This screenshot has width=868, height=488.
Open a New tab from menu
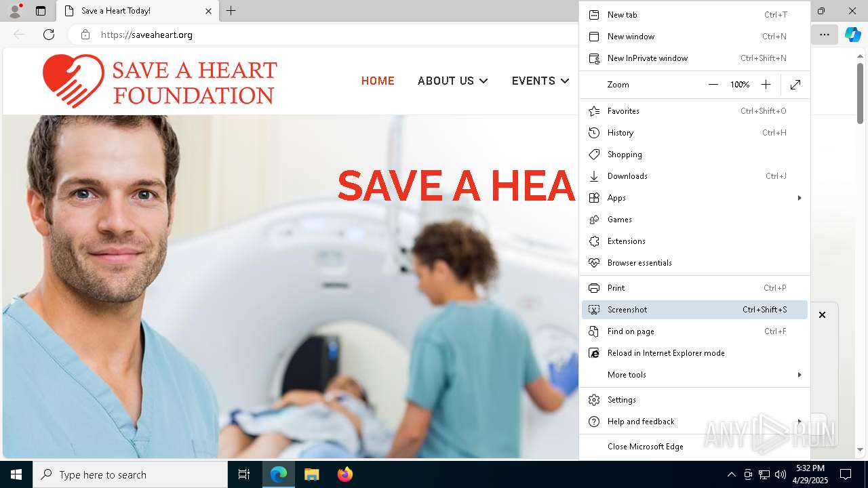694,15
